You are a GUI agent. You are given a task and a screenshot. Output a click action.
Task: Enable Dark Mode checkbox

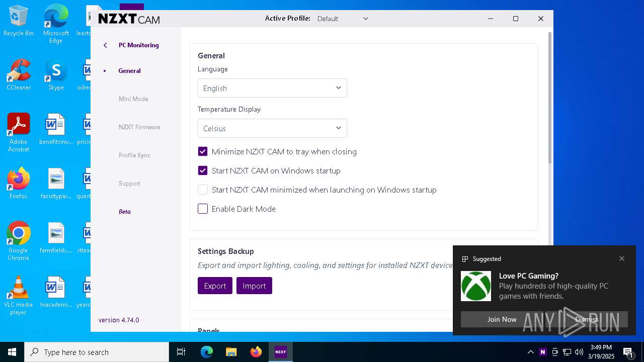(x=203, y=209)
